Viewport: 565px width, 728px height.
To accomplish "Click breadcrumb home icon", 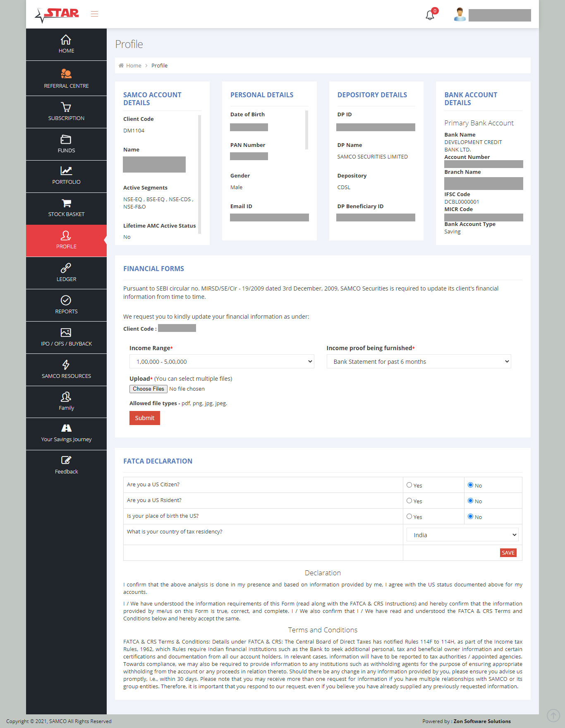I will [x=121, y=65].
